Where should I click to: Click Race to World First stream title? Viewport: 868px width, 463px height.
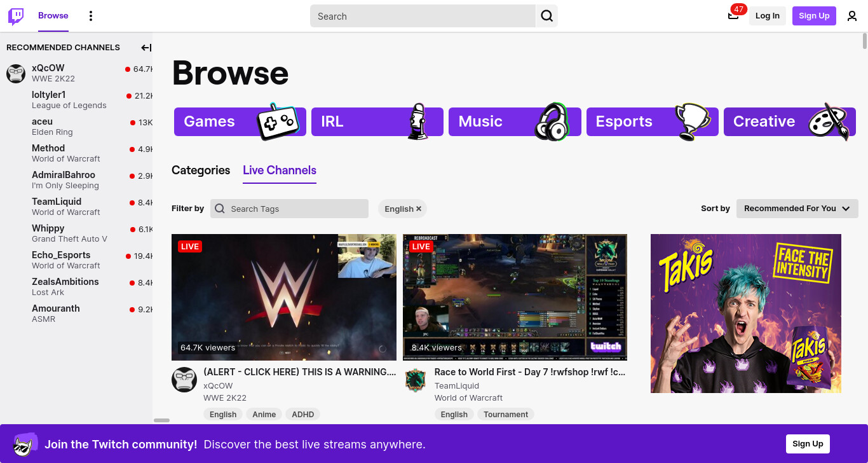coord(530,372)
